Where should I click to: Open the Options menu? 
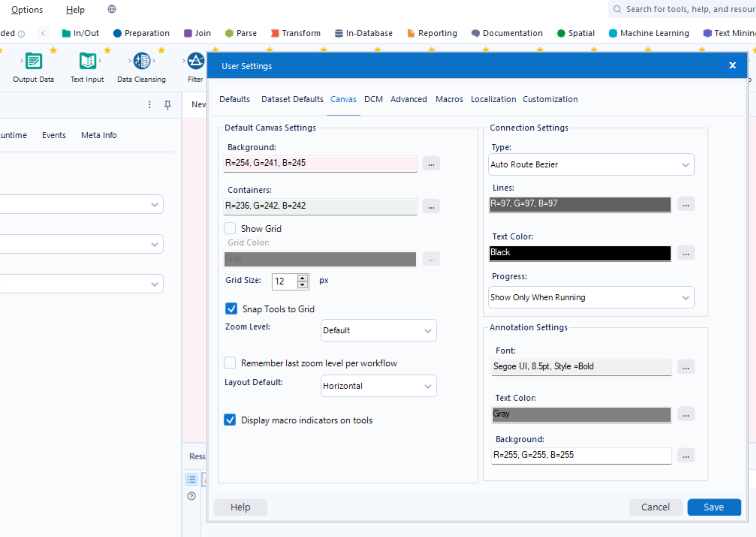click(x=27, y=10)
